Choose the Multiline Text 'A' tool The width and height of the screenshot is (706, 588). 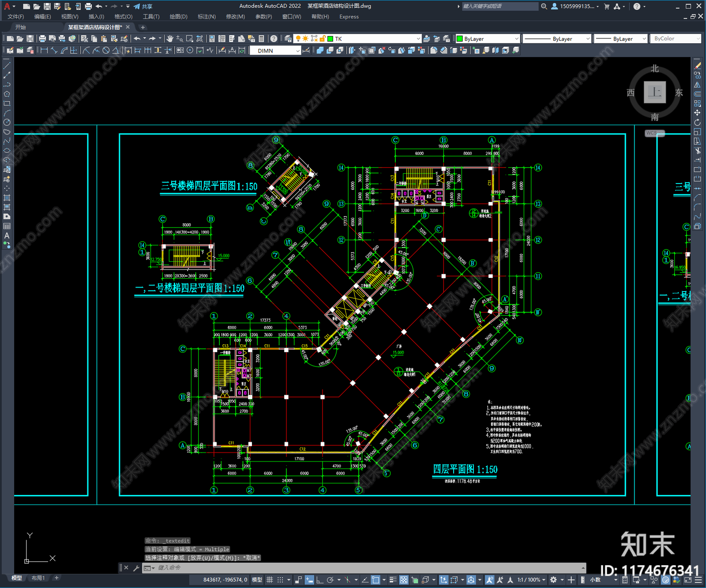click(7, 236)
